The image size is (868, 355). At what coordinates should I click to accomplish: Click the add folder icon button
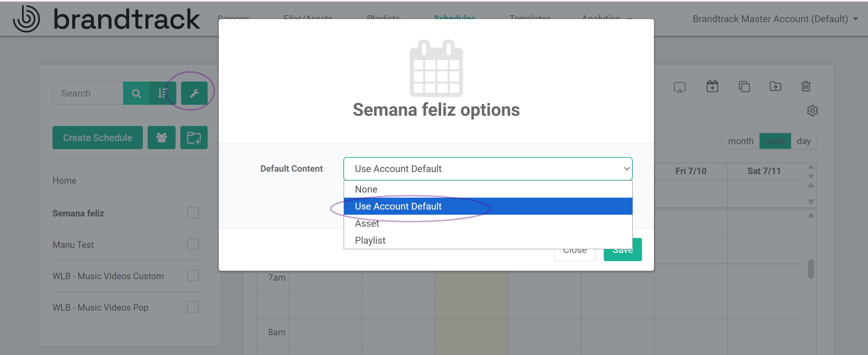click(x=194, y=138)
